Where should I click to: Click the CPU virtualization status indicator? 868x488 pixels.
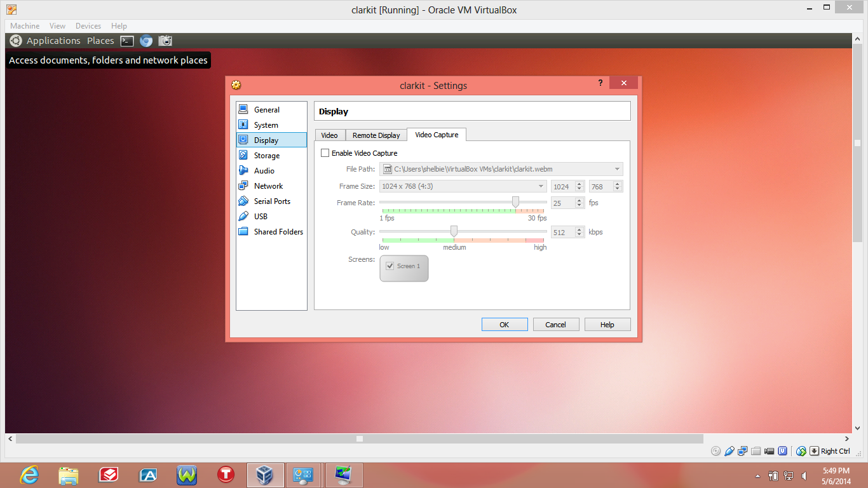click(783, 451)
